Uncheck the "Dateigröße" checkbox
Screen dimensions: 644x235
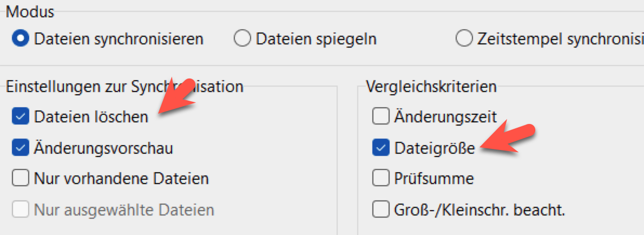pos(381,147)
